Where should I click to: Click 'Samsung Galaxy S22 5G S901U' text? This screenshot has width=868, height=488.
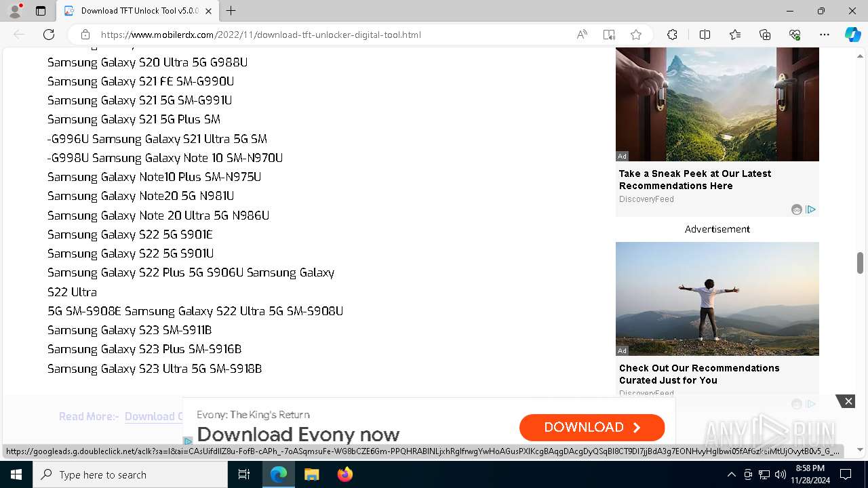pyautogui.click(x=130, y=253)
